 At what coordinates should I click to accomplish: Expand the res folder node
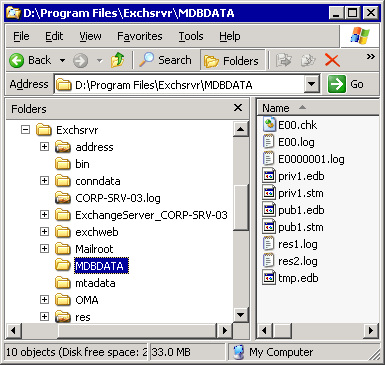[44, 316]
